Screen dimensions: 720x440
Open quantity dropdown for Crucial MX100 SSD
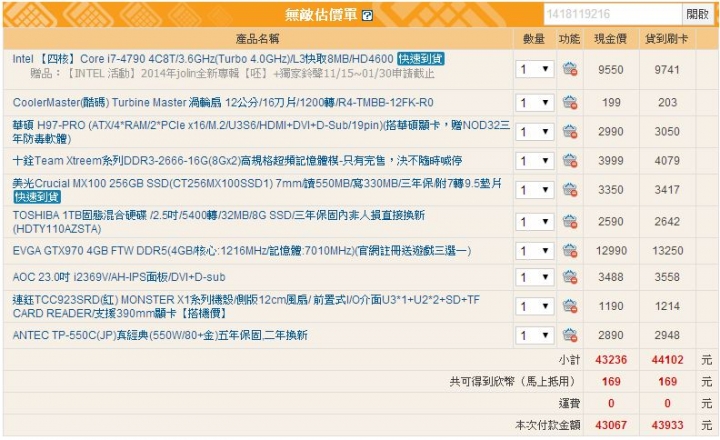click(534, 190)
